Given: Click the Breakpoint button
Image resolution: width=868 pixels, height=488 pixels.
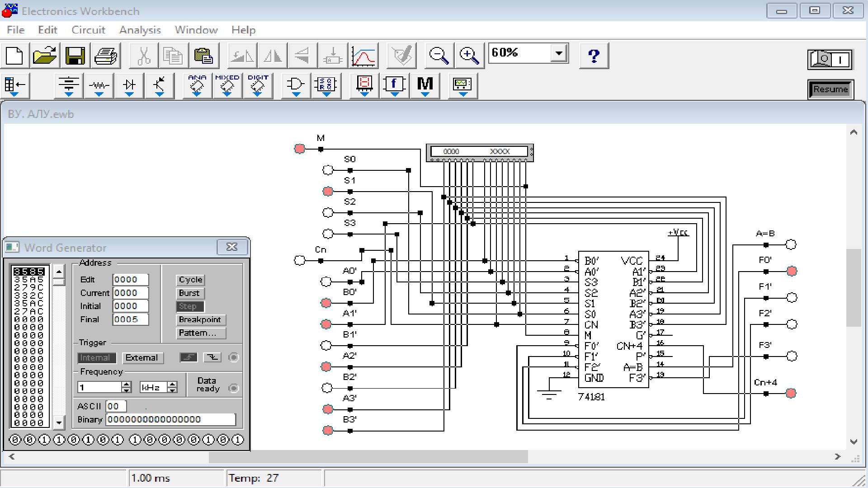Looking at the screenshot, I should [x=200, y=319].
